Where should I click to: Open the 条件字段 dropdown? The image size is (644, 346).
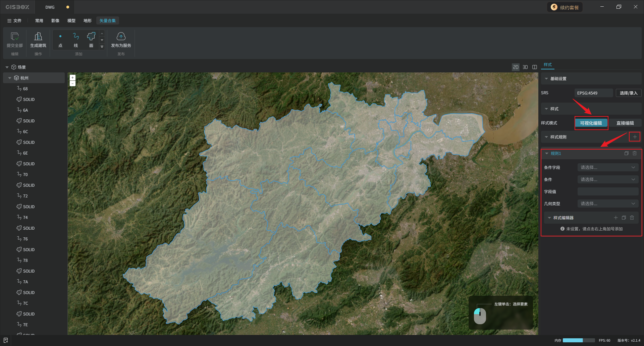click(x=608, y=168)
